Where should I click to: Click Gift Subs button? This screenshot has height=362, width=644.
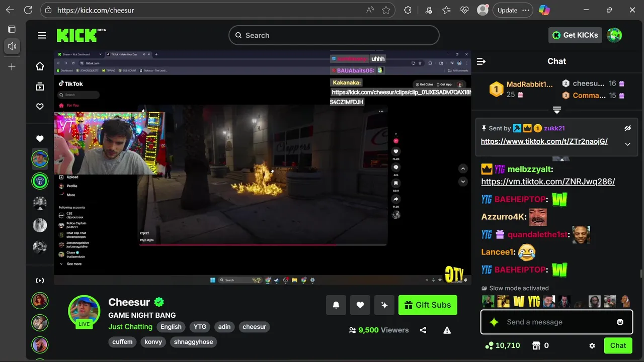coord(428,305)
